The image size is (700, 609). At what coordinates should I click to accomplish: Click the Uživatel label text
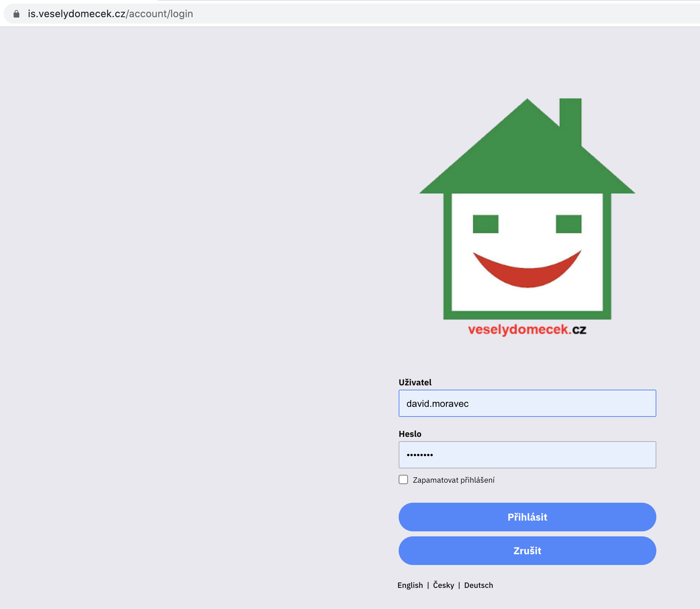coord(415,382)
